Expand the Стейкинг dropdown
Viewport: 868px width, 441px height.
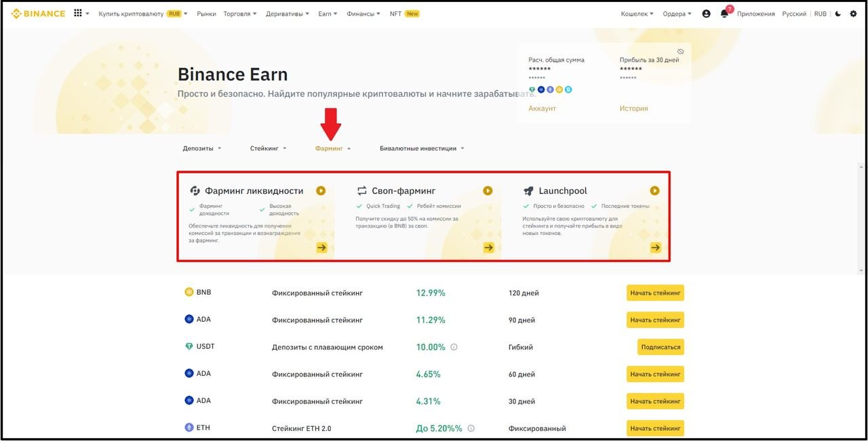coord(268,148)
